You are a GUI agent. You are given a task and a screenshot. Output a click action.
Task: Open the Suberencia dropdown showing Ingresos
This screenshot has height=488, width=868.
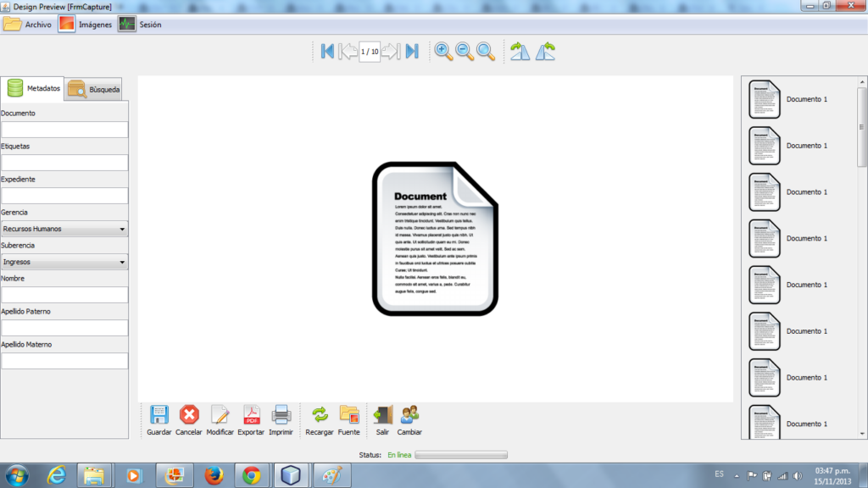click(x=64, y=262)
